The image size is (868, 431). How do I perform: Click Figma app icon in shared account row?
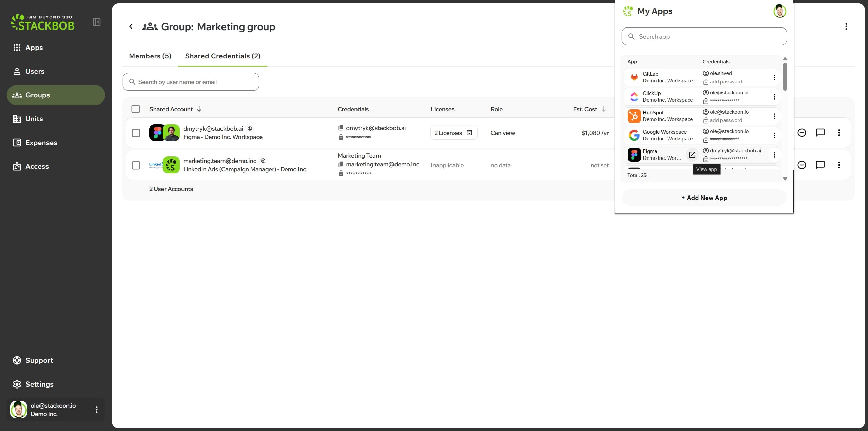click(156, 133)
